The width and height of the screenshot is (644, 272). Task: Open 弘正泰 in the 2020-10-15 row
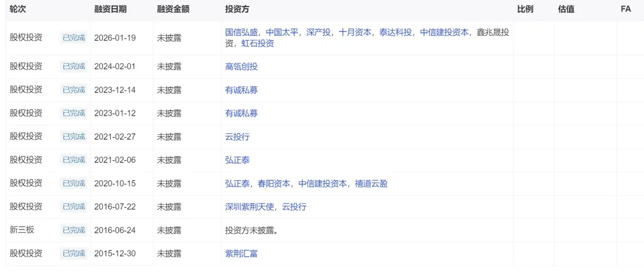pyautogui.click(x=237, y=184)
